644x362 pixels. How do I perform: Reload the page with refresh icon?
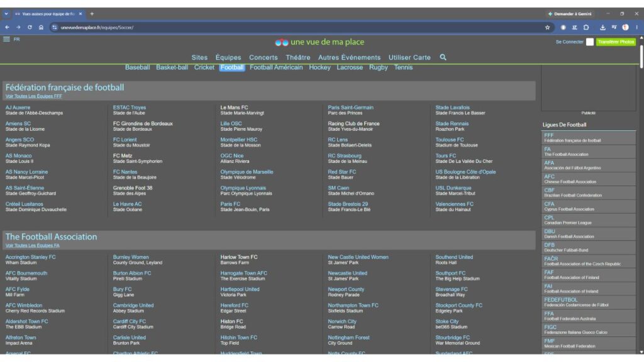(30, 28)
